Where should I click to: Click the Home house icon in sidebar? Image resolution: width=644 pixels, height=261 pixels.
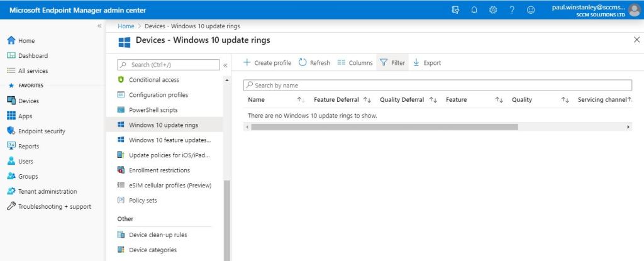pyautogui.click(x=11, y=40)
